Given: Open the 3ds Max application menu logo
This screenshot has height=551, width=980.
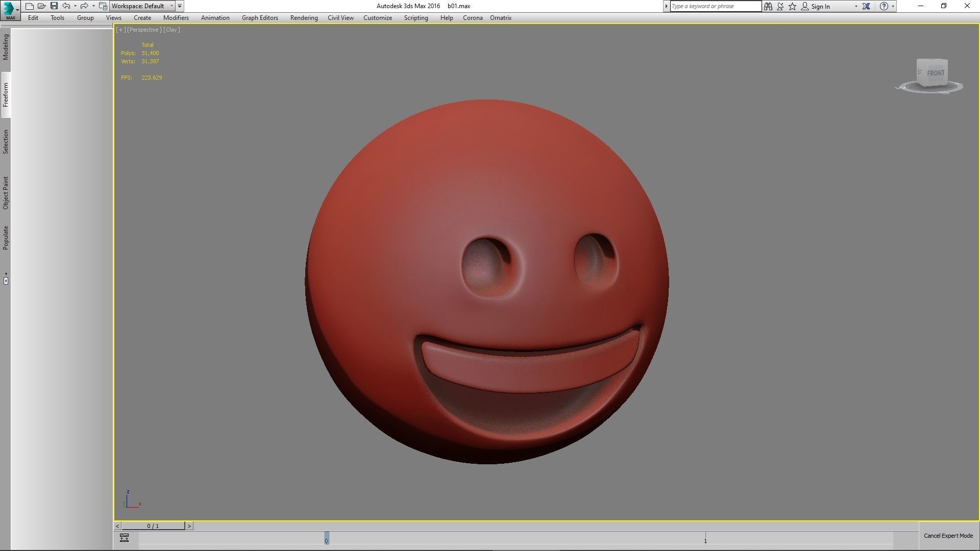Looking at the screenshot, I should 10,10.
